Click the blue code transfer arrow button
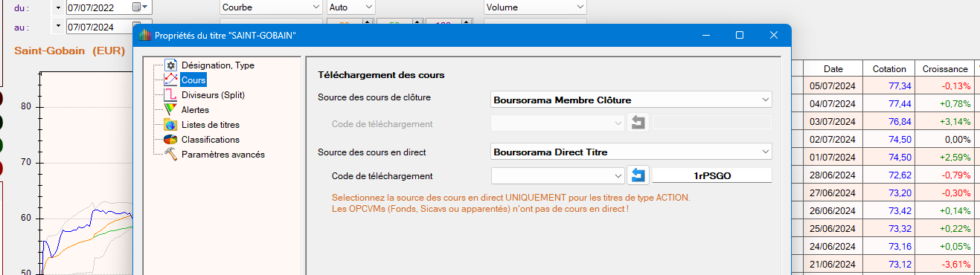The width and height of the screenshot is (980, 275). 638,175
